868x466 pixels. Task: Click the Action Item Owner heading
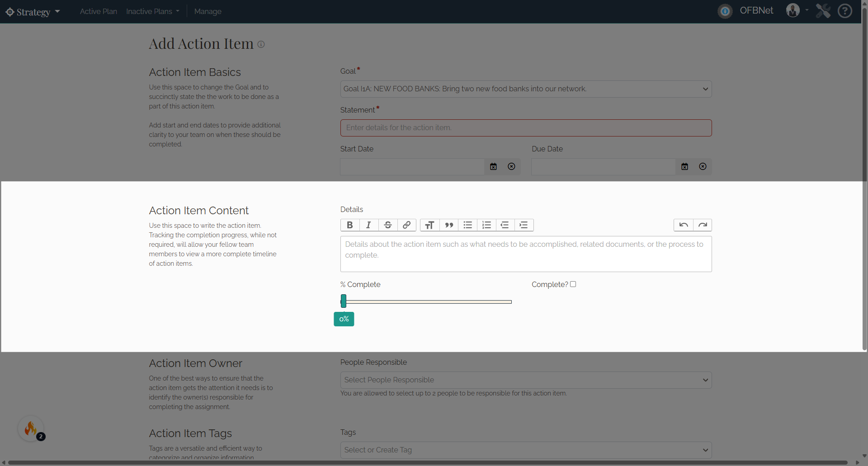(196, 363)
